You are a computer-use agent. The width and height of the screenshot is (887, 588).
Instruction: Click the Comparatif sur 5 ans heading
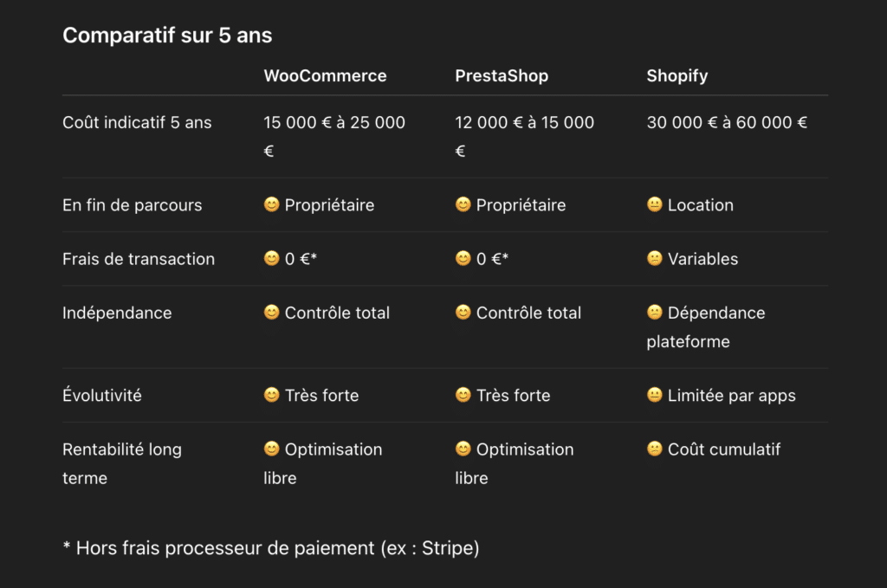167,36
